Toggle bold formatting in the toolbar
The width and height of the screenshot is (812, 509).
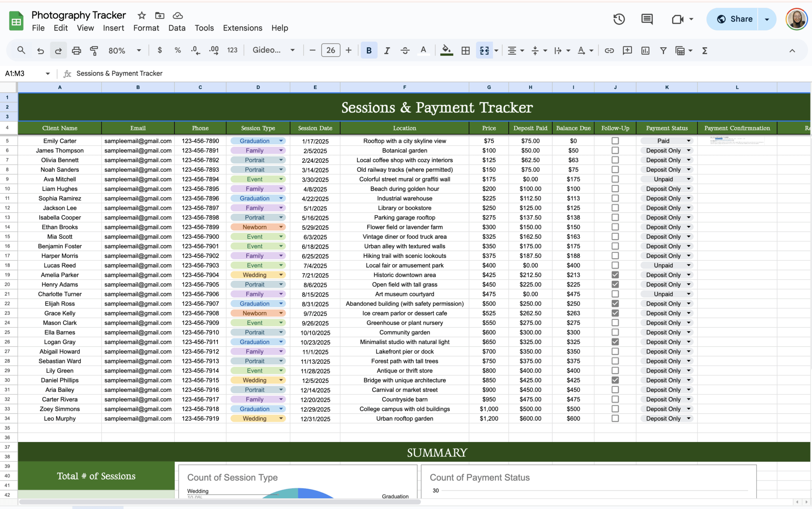click(368, 50)
